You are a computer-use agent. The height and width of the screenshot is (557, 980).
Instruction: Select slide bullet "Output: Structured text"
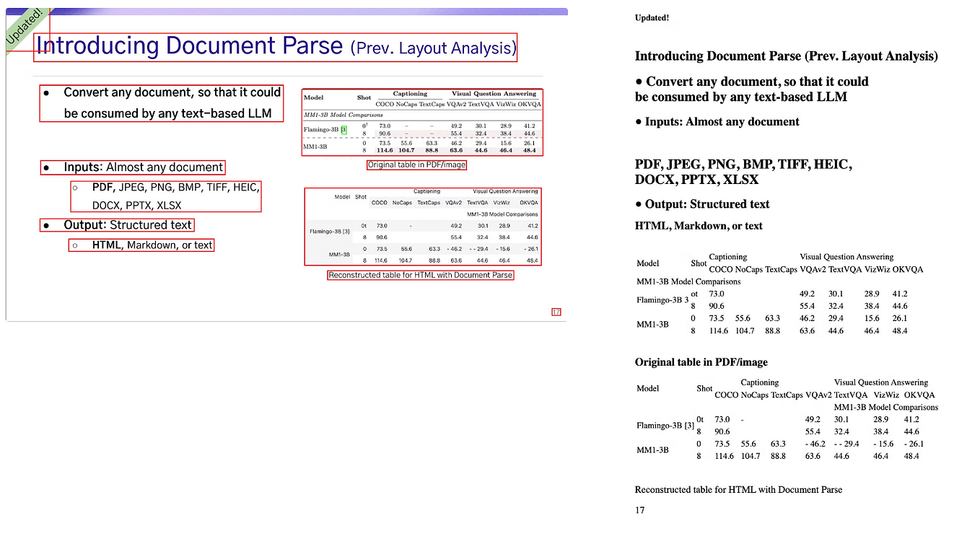pos(128,225)
